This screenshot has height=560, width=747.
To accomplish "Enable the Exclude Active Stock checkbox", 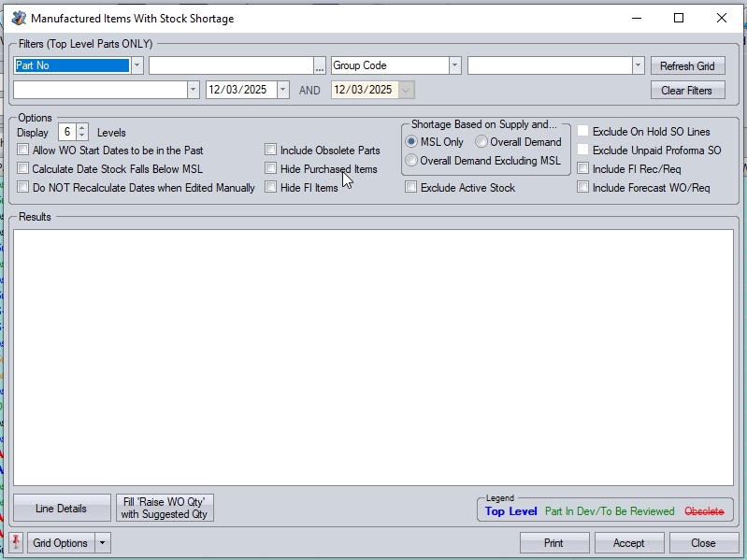I will pos(411,188).
